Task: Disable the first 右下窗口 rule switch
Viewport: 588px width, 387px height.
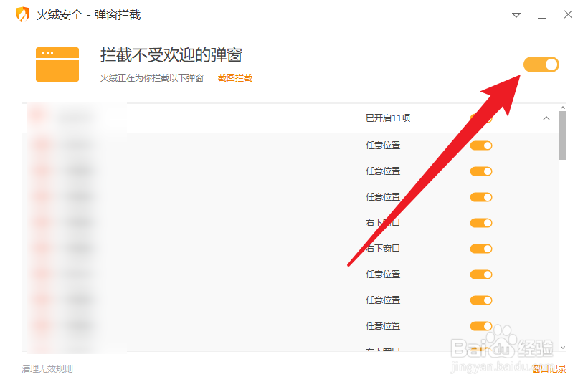Action: [481, 223]
